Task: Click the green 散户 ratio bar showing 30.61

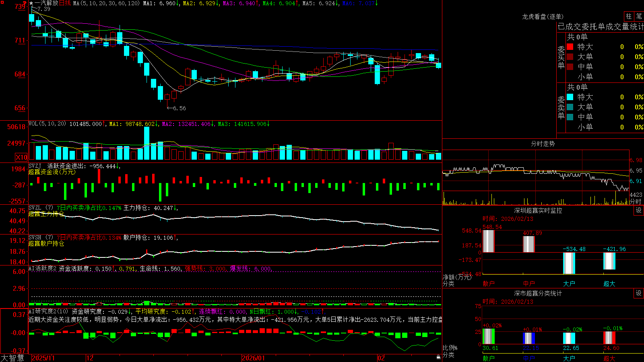Action: tap(488, 337)
